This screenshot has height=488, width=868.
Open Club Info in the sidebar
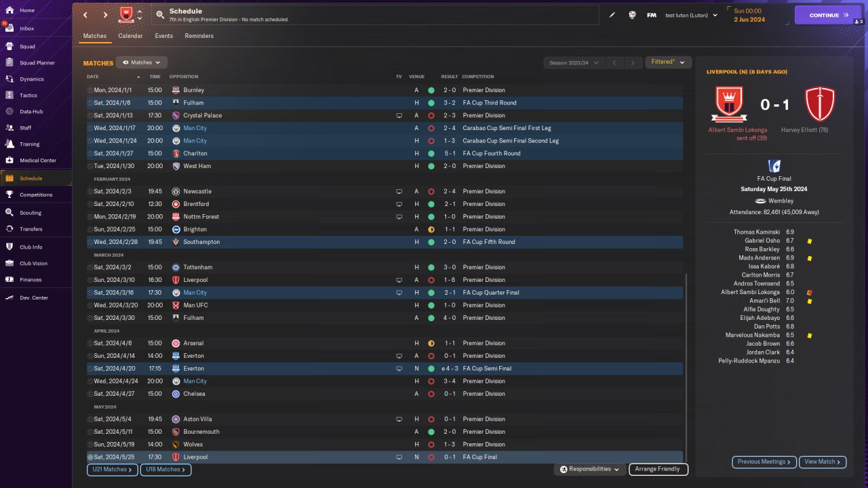tap(31, 247)
